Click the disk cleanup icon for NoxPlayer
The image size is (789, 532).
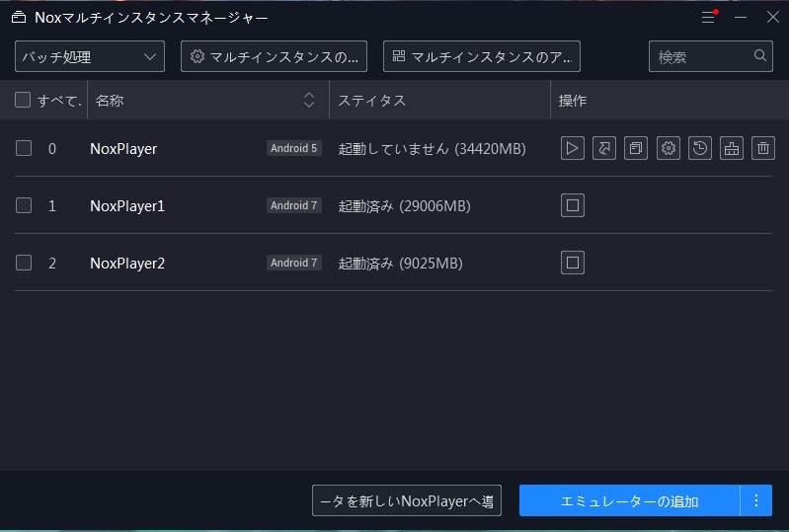point(732,148)
